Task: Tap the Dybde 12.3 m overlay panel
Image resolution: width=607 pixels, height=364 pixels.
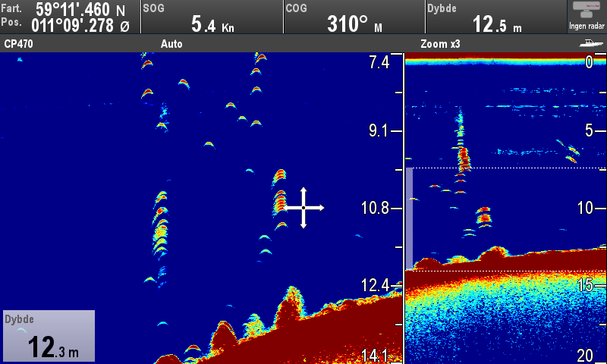Action: 48,336
